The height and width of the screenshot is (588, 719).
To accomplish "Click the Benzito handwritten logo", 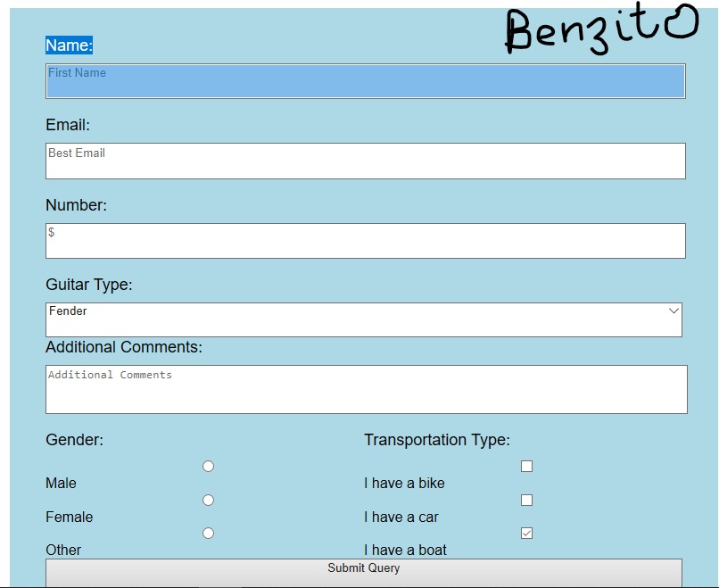I will 599,29.
